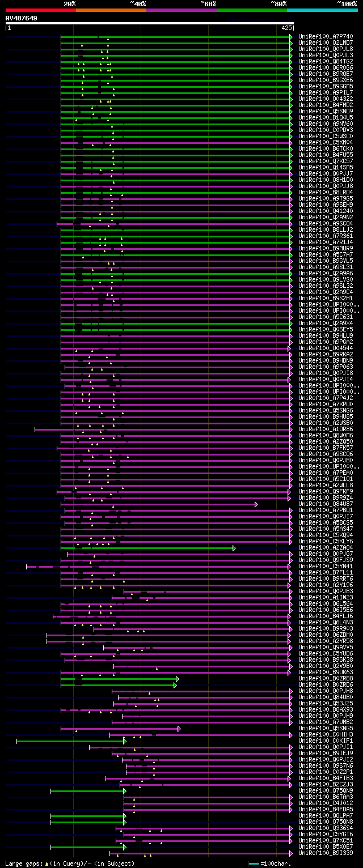Click the white query ruler bar from 1 to 425
Screen dimensions: 363x868
coord(150,24)
